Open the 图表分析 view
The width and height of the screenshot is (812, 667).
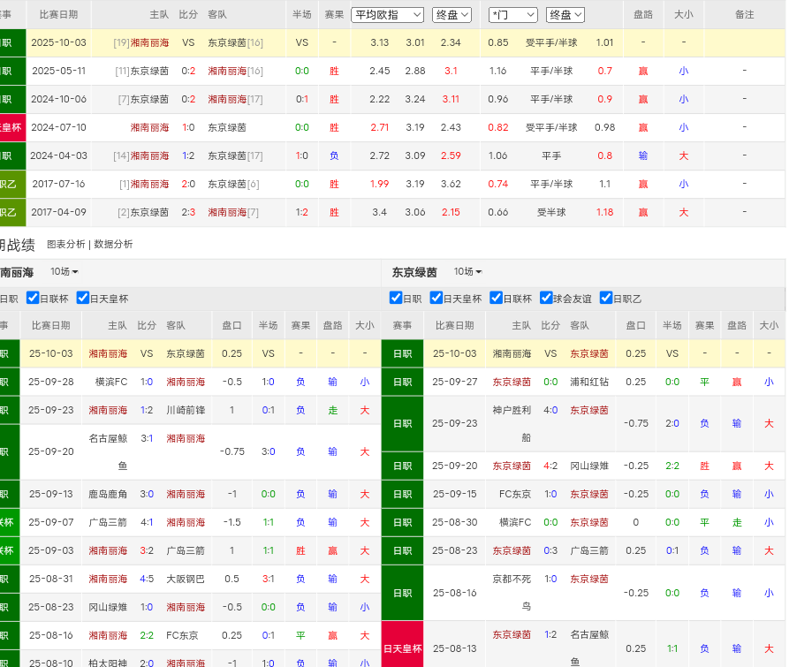66,244
